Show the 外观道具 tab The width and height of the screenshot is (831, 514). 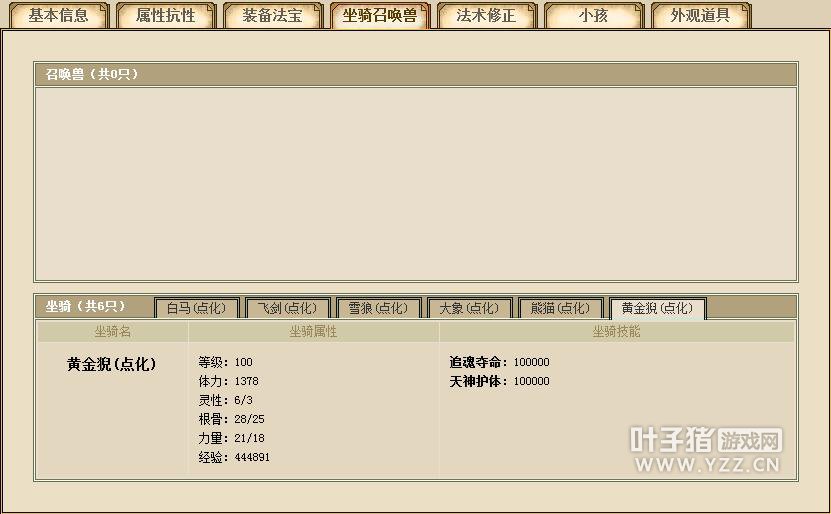700,16
